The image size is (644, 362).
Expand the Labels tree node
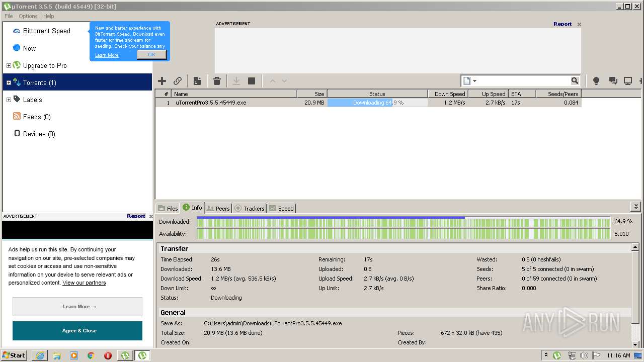(x=9, y=100)
